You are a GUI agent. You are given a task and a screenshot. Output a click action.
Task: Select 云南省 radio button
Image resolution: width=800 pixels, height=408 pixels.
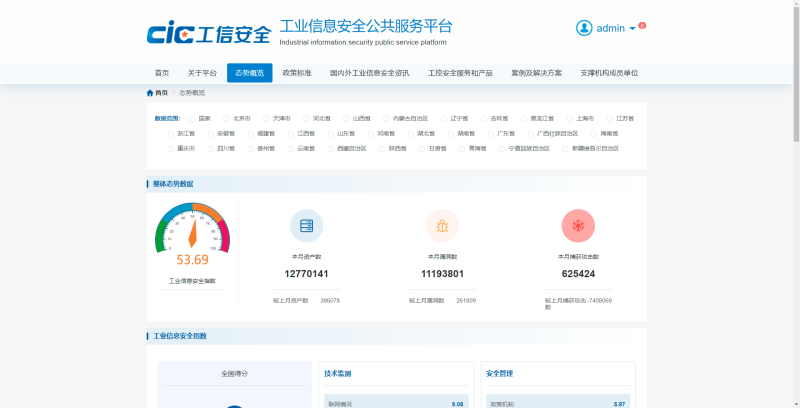point(290,149)
